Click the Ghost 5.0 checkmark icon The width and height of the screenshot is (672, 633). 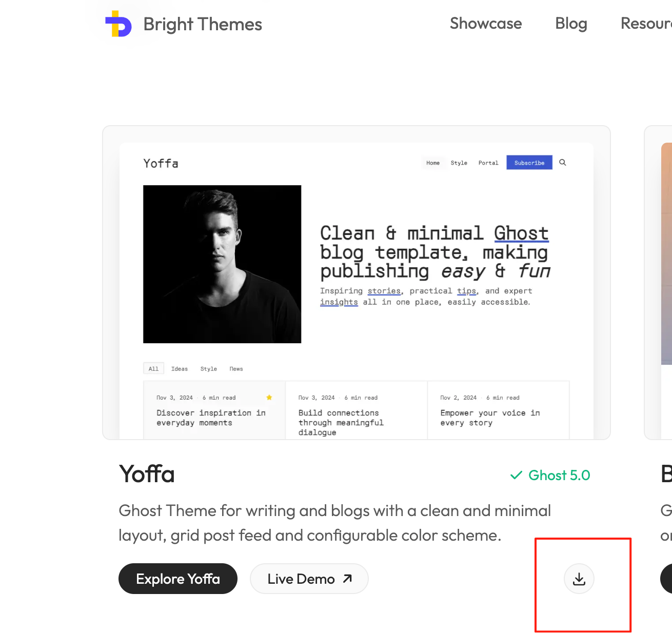pos(516,476)
